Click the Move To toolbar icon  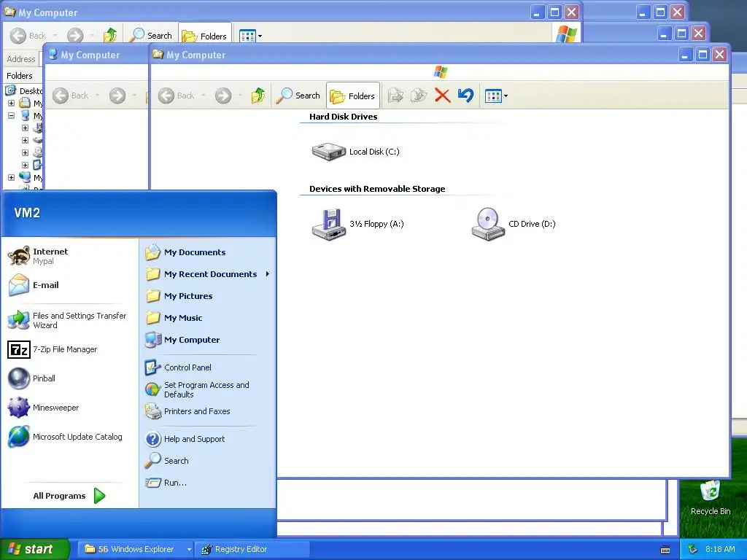395,96
